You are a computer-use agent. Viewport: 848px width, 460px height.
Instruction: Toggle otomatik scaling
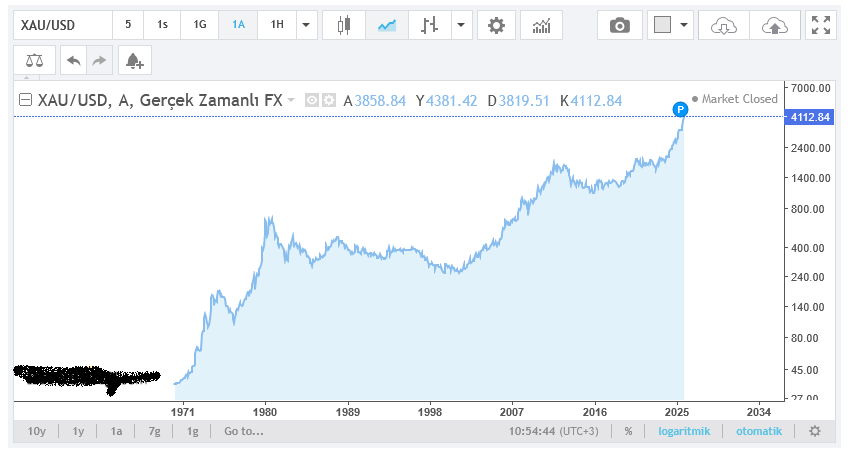(x=759, y=431)
